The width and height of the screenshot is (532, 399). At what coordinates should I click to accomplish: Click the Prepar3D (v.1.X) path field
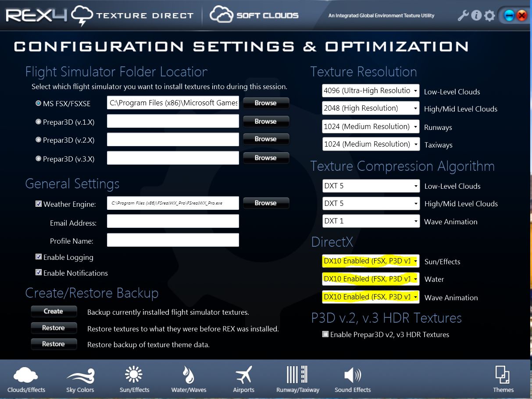173,121
